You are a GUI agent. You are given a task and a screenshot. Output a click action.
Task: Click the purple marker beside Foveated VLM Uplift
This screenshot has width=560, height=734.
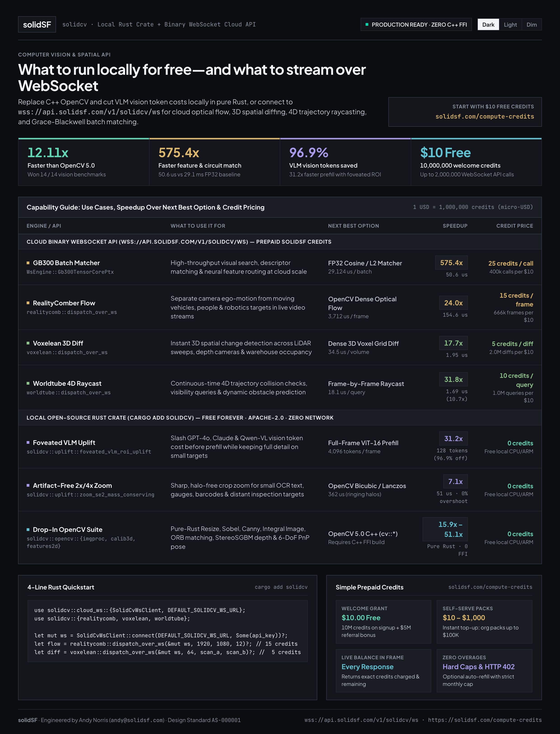pyautogui.click(x=28, y=442)
